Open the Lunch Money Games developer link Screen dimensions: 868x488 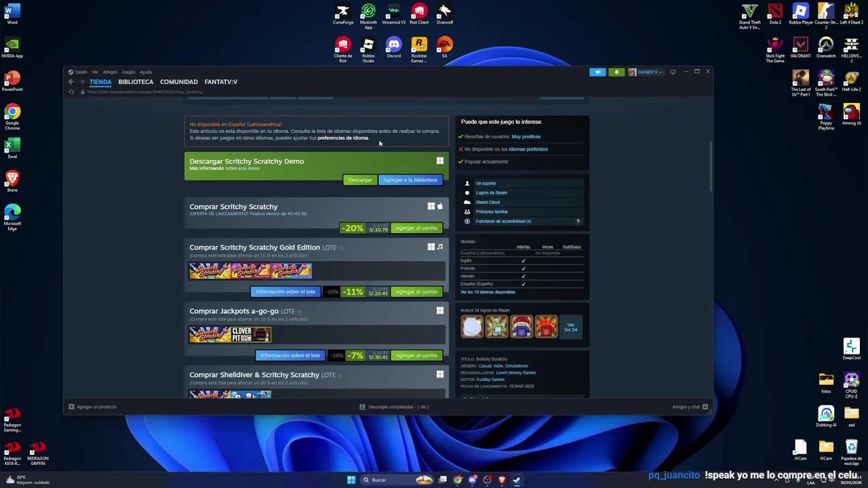[516, 373]
